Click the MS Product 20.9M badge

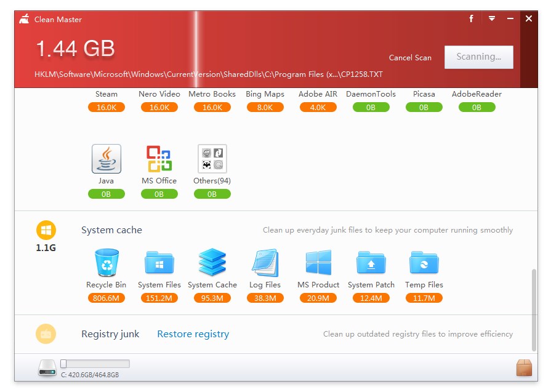point(318,298)
